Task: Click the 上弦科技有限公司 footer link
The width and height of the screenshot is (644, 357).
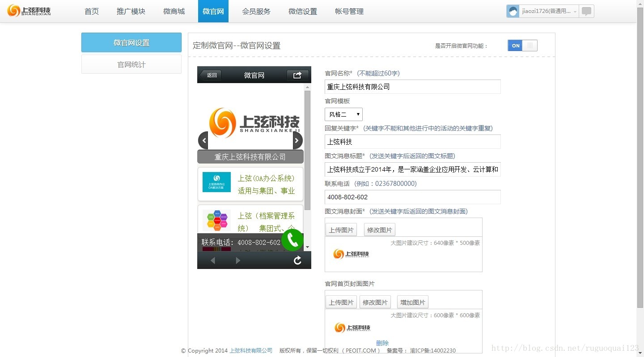Action: 251,351
